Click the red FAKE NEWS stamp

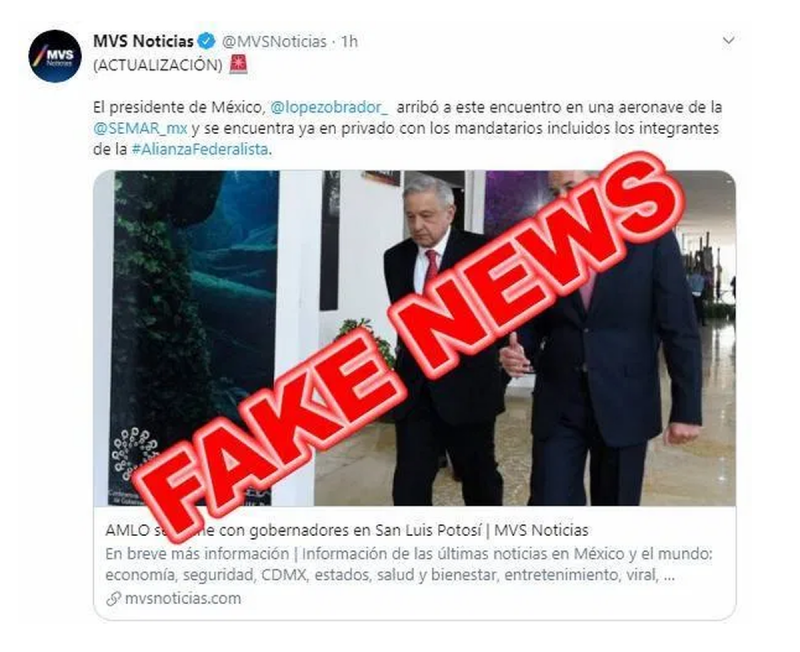pyautogui.click(x=408, y=347)
